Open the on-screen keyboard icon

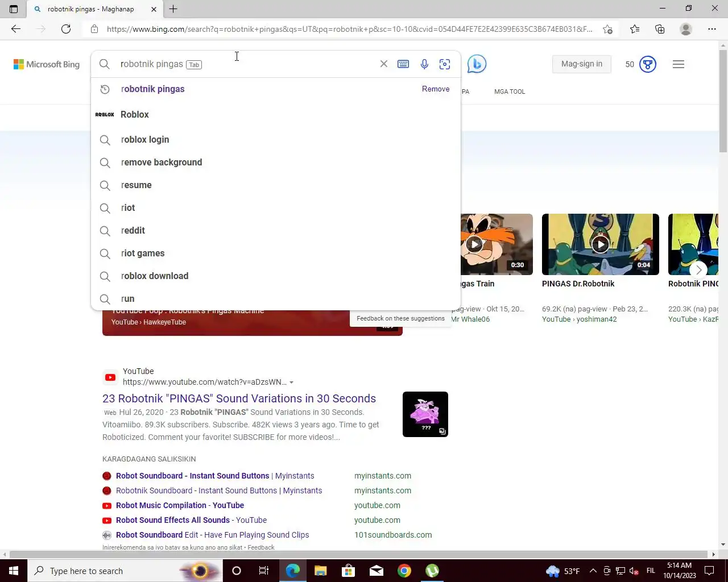coord(403,64)
